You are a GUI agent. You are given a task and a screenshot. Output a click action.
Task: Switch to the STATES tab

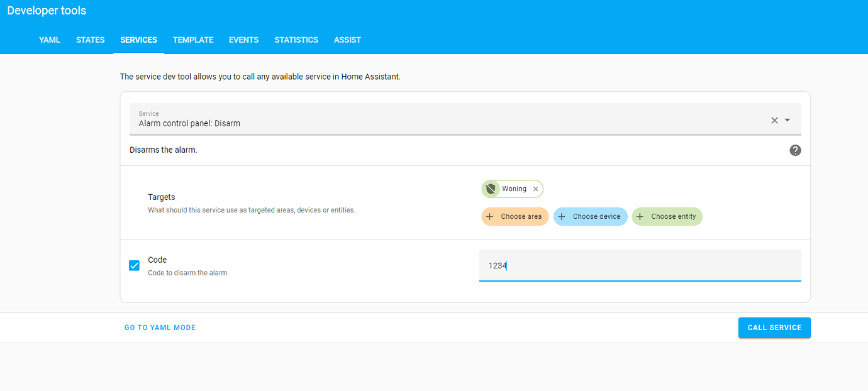click(91, 40)
